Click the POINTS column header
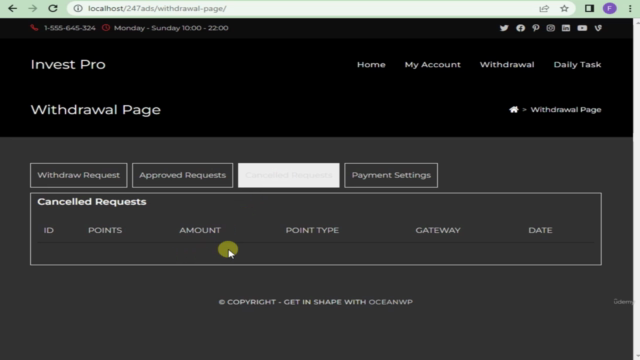640x360 pixels. tap(105, 230)
